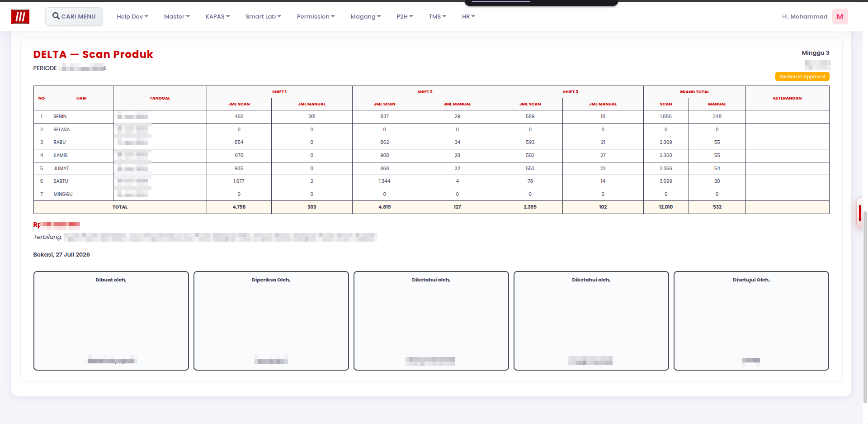Select the MINGGU row day cell

pos(81,194)
